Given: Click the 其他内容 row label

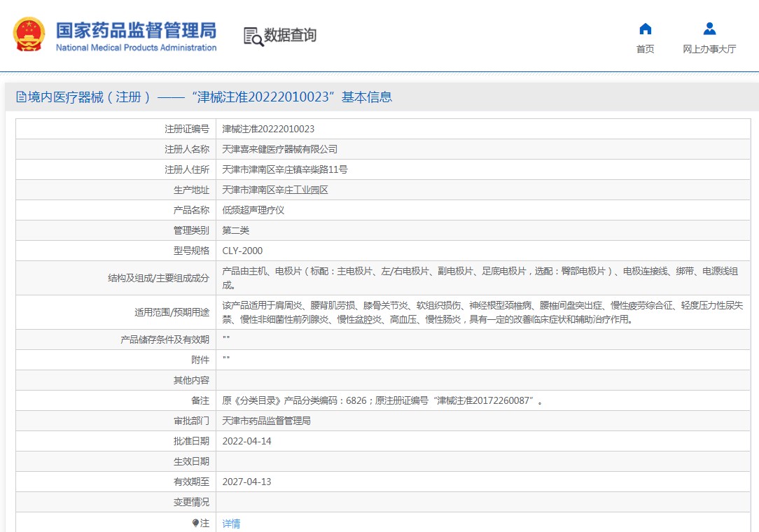Looking at the screenshot, I should 191,380.
